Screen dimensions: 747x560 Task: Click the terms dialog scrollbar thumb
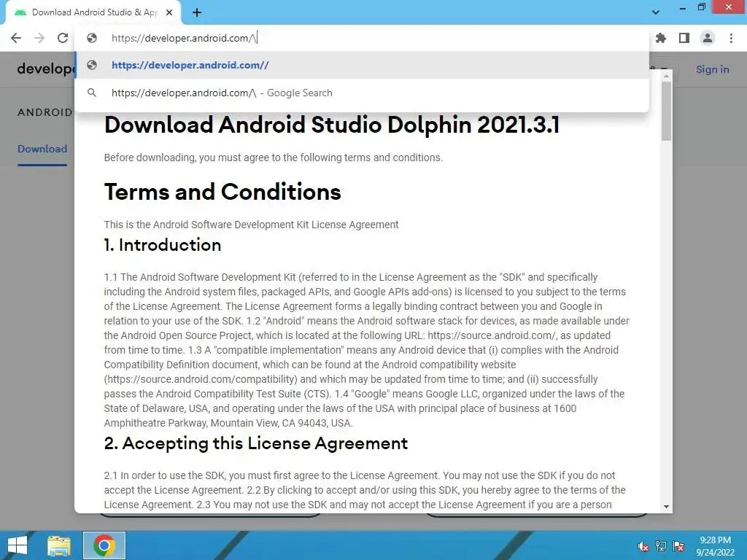[x=667, y=111]
